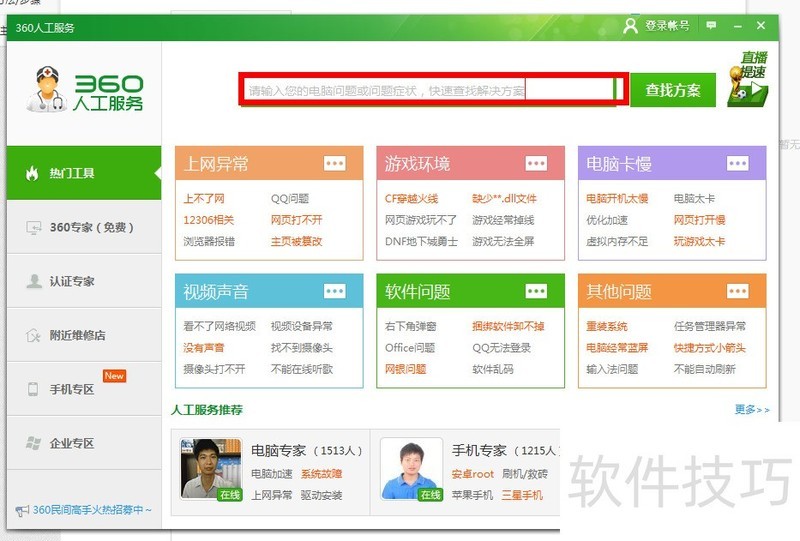Open the 网页打开慢 link

point(699,220)
